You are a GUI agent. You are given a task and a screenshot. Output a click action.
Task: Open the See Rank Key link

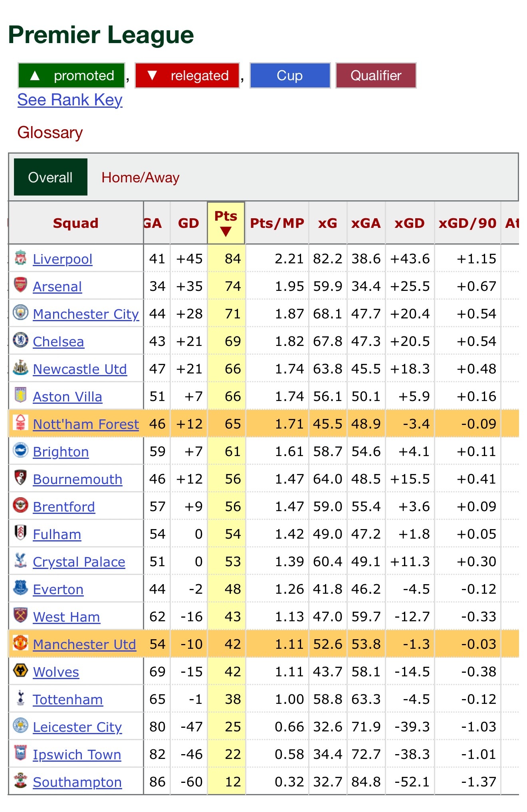(x=70, y=100)
